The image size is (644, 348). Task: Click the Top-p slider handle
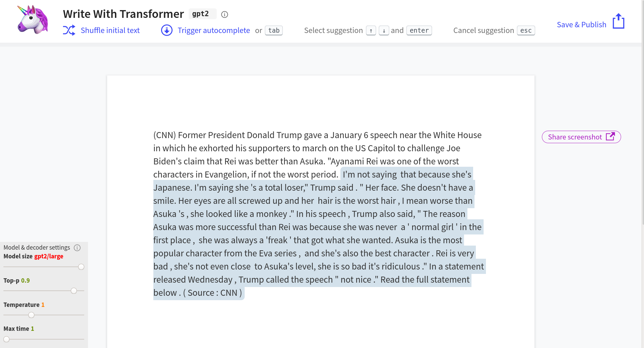74,291
